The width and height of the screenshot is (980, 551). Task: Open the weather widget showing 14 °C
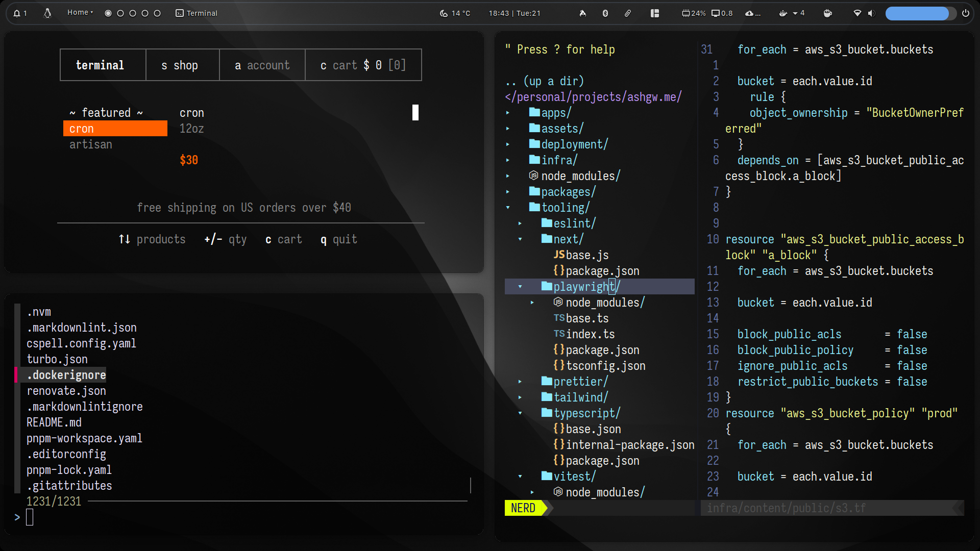click(455, 13)
